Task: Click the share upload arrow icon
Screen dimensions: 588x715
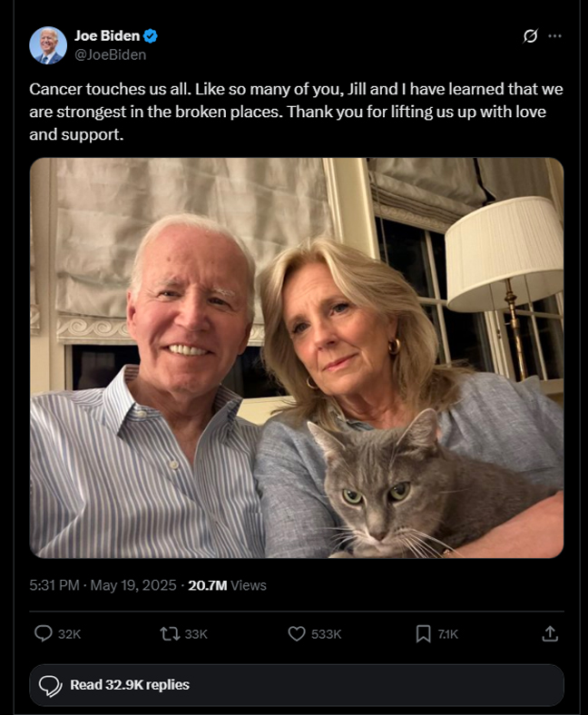Action: (x=550, y=634)
